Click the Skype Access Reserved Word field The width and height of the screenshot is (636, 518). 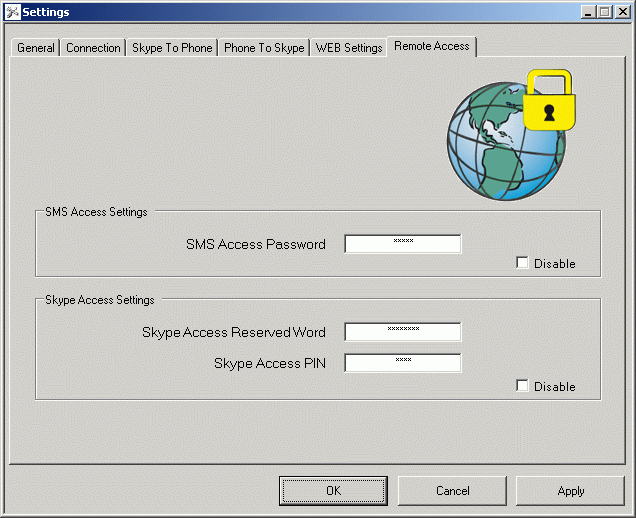pos(402,332)
